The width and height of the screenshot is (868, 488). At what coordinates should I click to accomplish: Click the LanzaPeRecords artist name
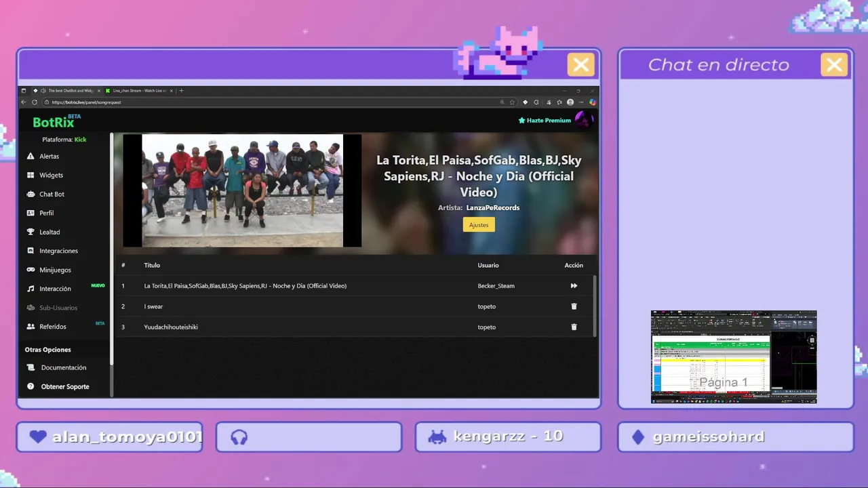coord(493,207)
